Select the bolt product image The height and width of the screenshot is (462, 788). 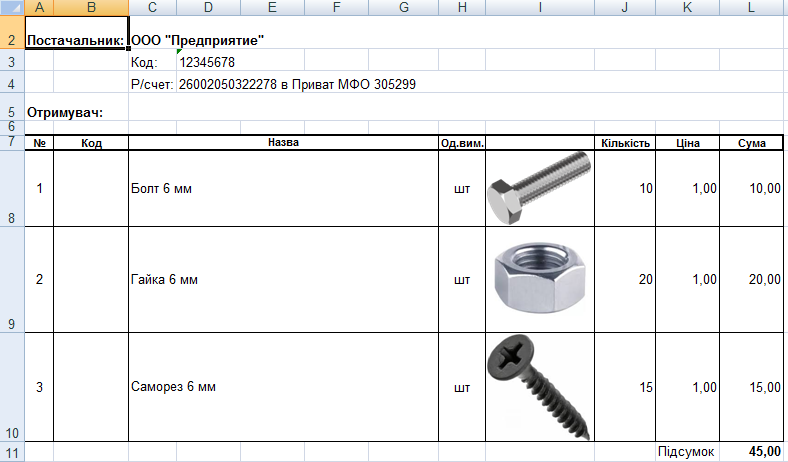coord(538,188)
